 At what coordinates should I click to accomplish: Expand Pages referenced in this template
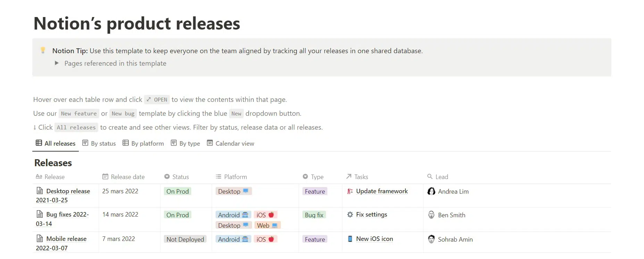coord(57,63)
